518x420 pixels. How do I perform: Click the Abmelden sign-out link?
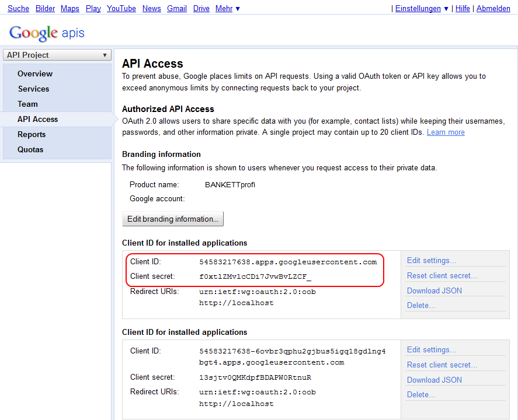493,8
